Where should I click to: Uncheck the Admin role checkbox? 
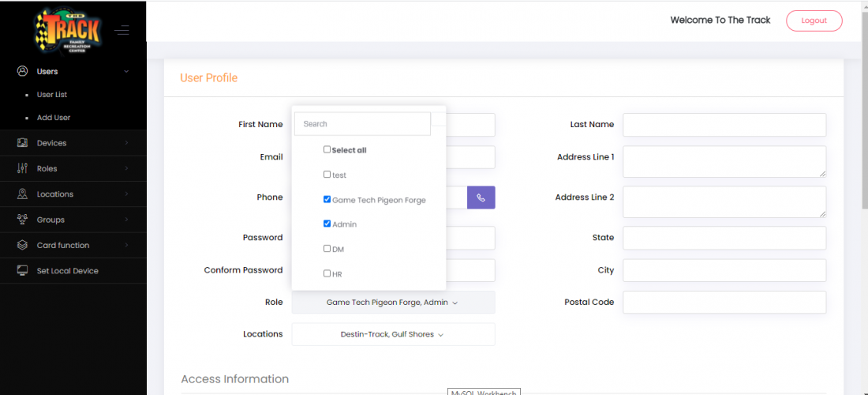tap(327, 224)
